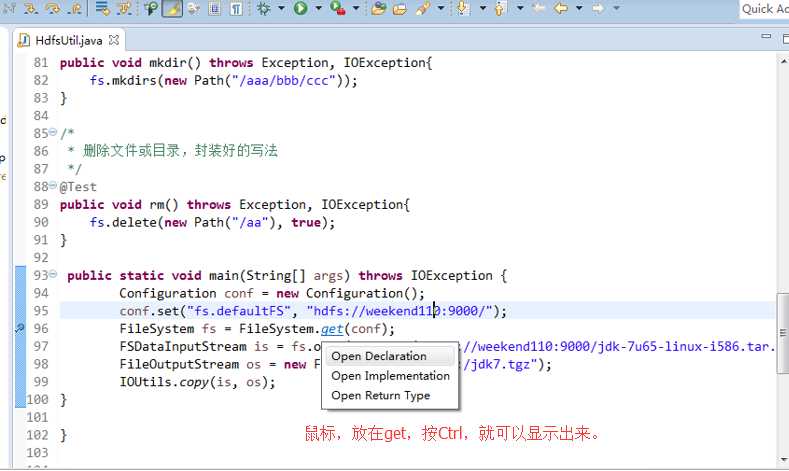The height and width of the screenshot is (471, 789).
Task: Toggle Show Whitespace Characters pilcrow icon
Action: pos(236,8)
